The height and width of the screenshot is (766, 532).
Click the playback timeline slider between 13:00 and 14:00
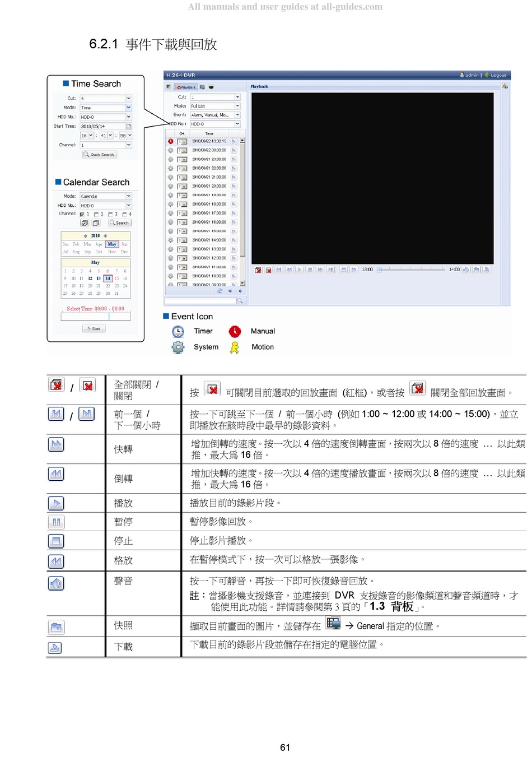coord(411,270)
